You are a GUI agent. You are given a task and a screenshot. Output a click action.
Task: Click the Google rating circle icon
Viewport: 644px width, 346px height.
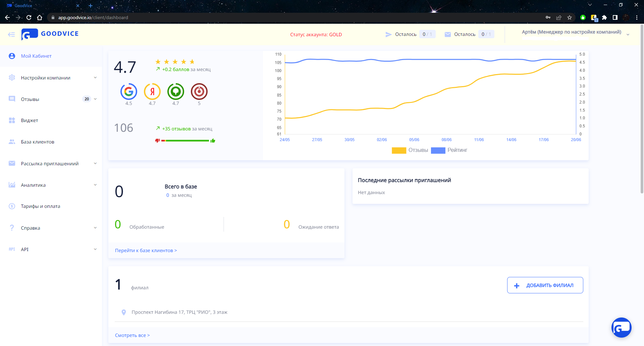[x=129, y=92]
